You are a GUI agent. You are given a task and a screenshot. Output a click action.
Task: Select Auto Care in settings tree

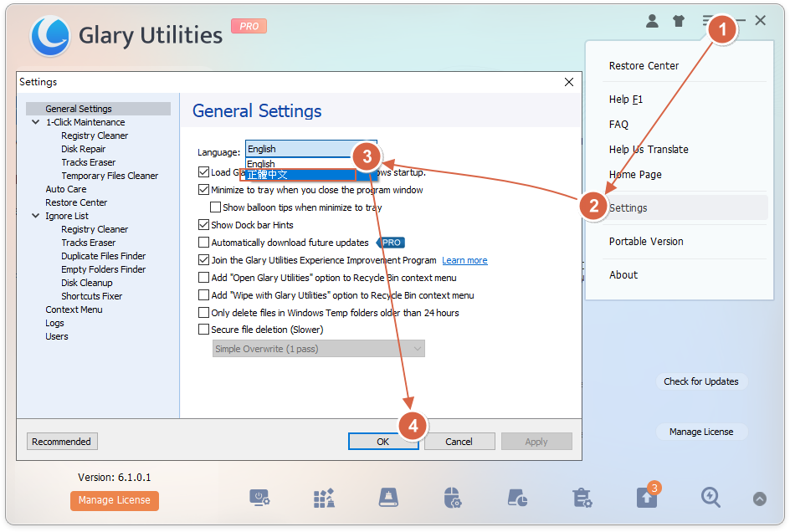(65, 189)
